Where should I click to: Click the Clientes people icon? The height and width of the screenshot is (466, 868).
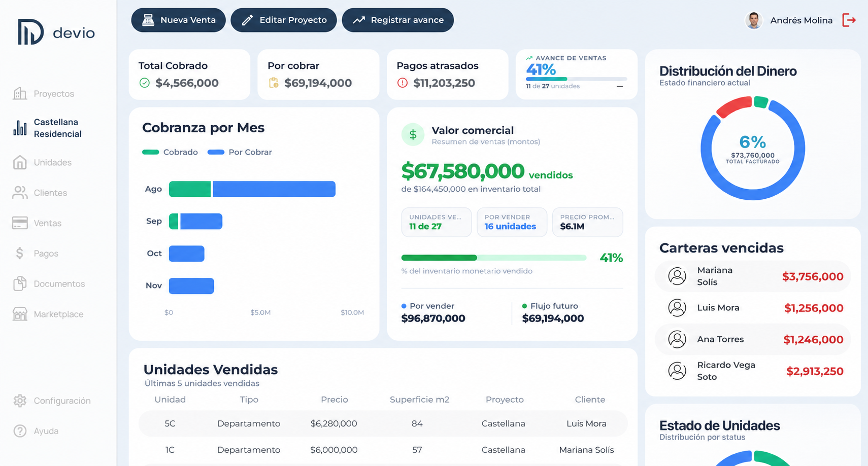coord(20,193)
